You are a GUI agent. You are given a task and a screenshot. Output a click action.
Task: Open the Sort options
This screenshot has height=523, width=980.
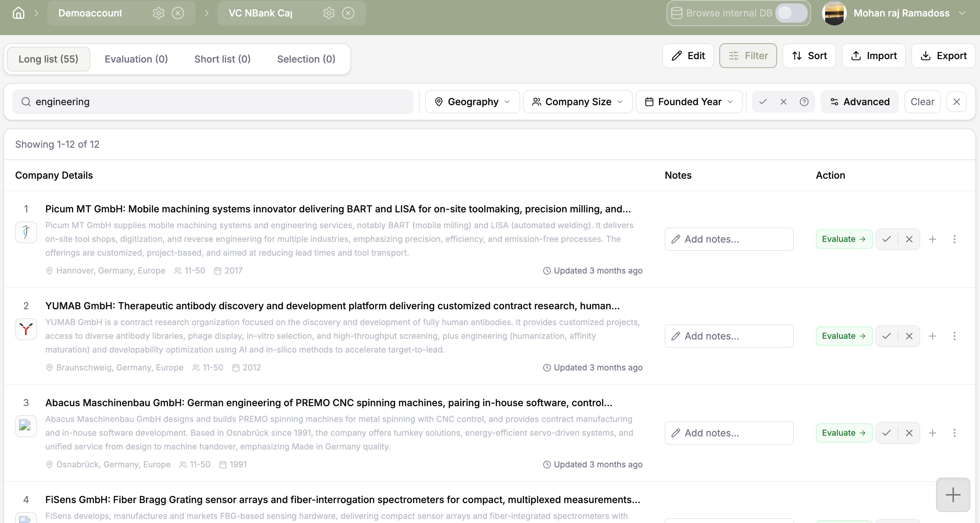coord(809,56)
